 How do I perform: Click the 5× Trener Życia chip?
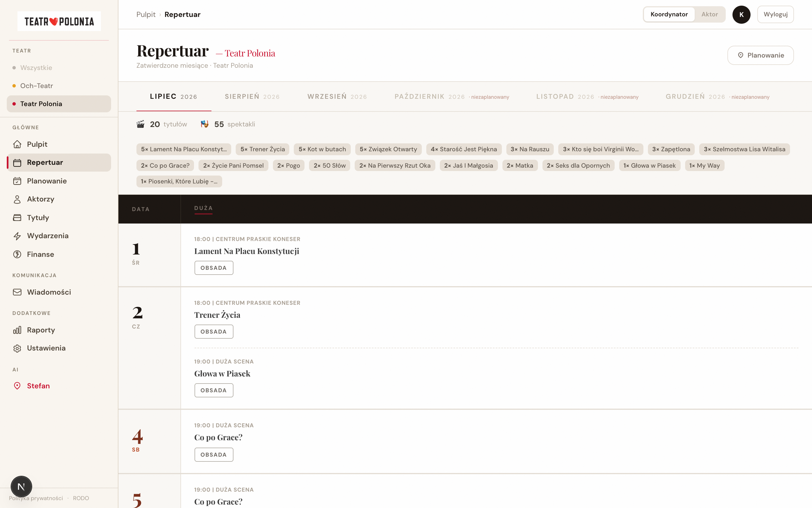[x=263, y=149]
